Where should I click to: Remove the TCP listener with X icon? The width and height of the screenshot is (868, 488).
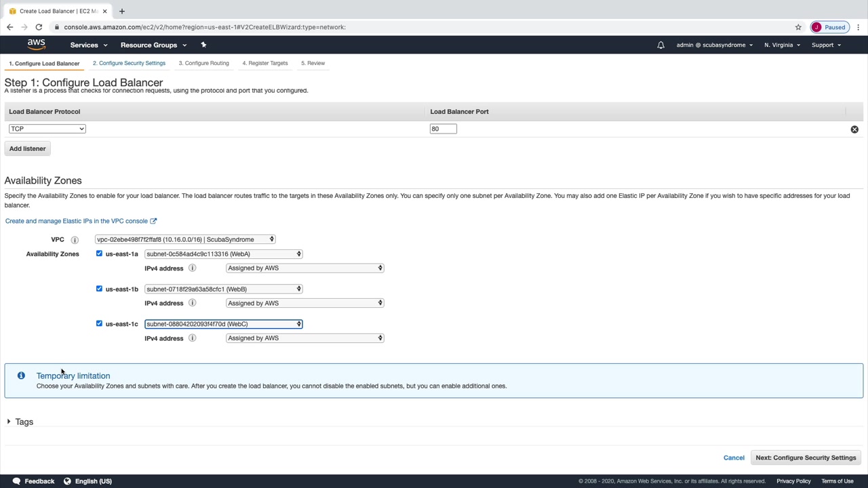(854, 129)
